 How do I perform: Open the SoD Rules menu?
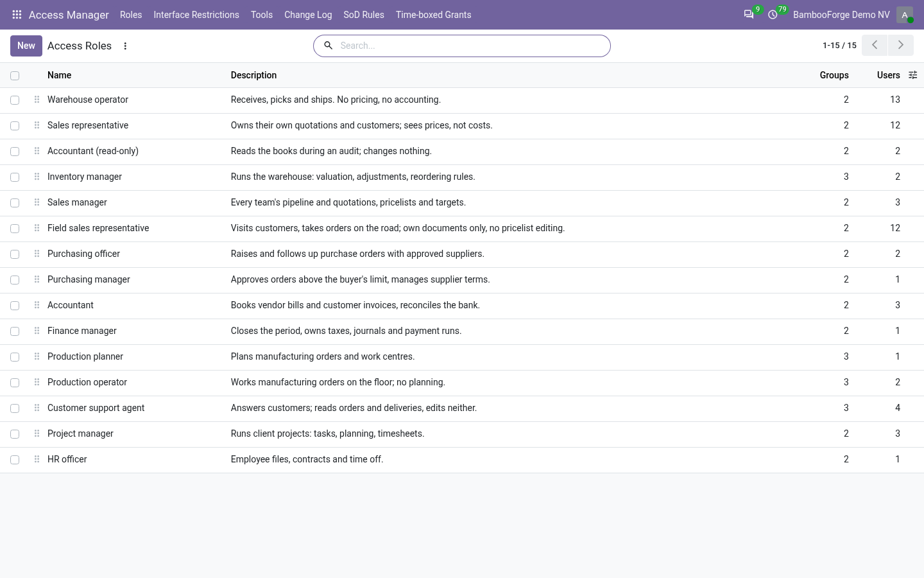coord(364,15)
